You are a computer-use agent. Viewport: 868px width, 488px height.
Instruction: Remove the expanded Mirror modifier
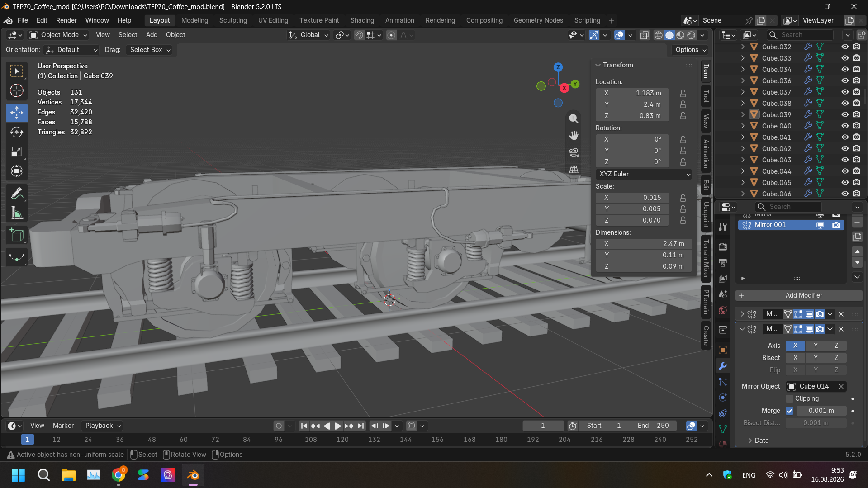[x=841, y=329]
